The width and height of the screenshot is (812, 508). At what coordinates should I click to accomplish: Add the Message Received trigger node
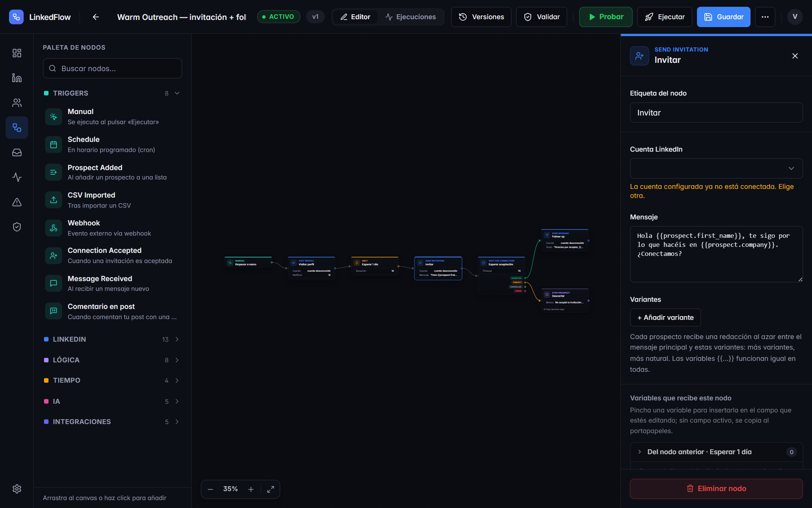(112, 284)
